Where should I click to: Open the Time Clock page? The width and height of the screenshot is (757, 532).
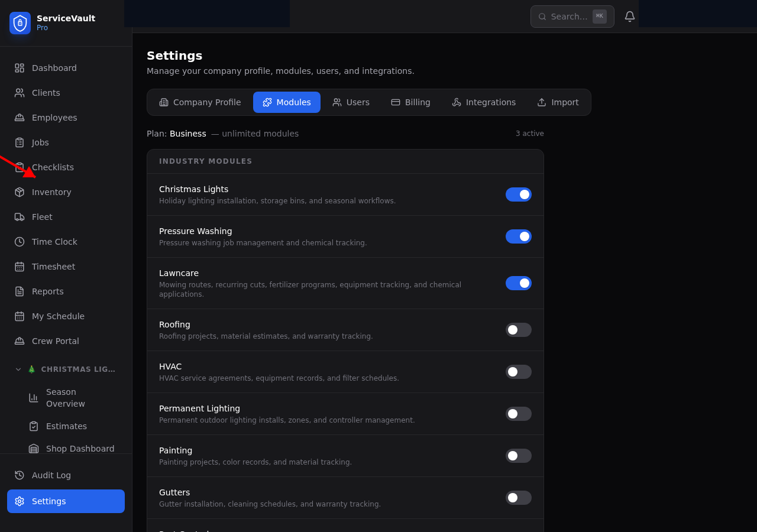tap(54, 242)
